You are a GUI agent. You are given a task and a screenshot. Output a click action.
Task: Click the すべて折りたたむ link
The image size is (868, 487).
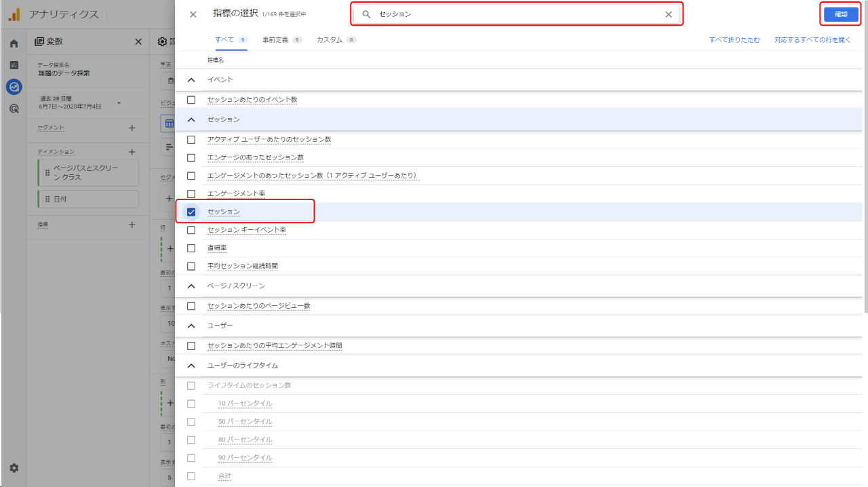pos(734,40)
